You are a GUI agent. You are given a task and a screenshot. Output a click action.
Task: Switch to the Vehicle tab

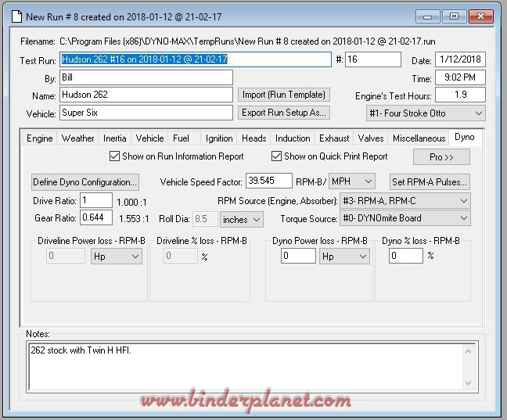149,138
